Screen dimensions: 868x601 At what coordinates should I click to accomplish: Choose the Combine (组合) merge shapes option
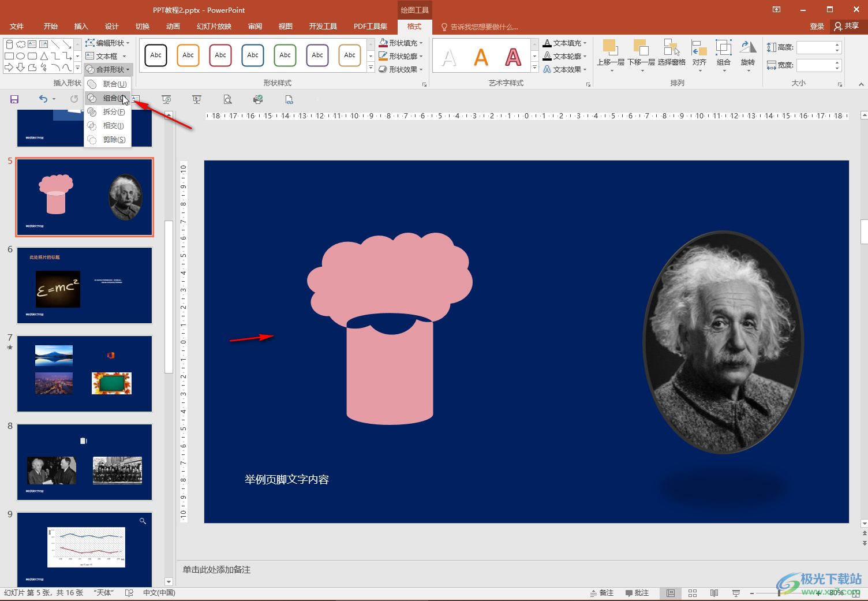[x=108, y=98]
